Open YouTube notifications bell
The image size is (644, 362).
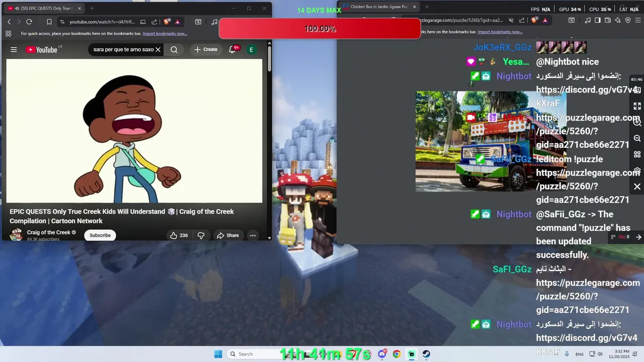(232, 49)
